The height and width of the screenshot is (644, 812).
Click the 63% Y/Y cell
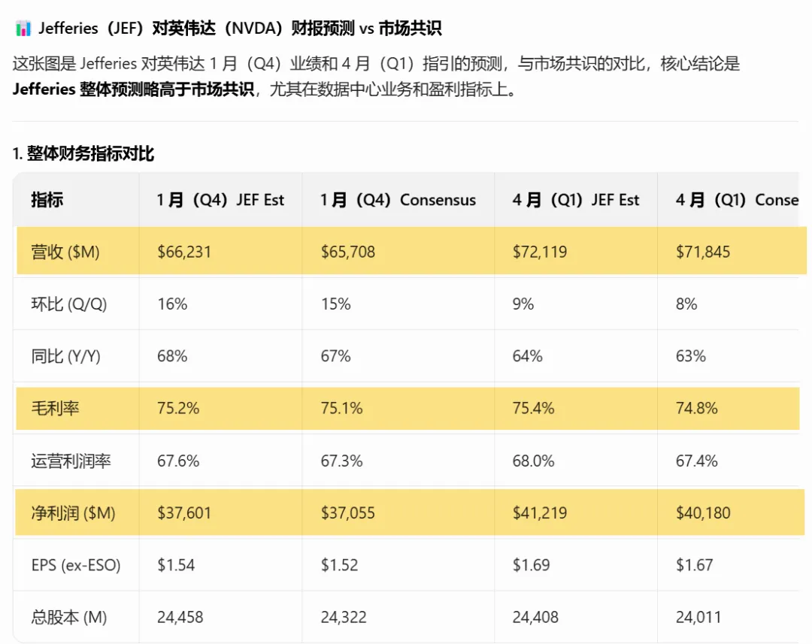[691, 356]
